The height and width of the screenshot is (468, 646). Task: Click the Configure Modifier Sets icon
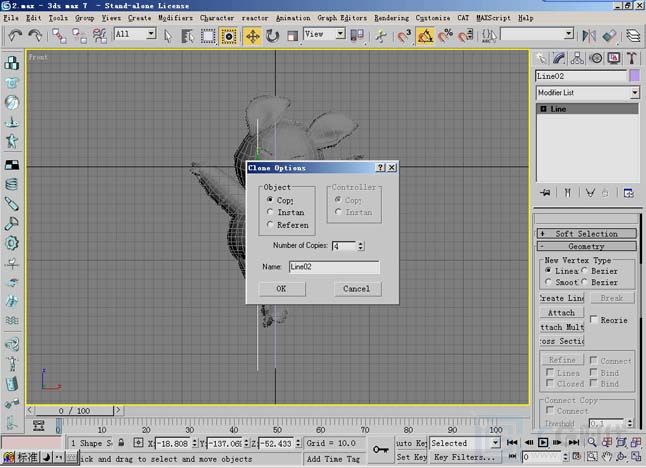(629, 192)
